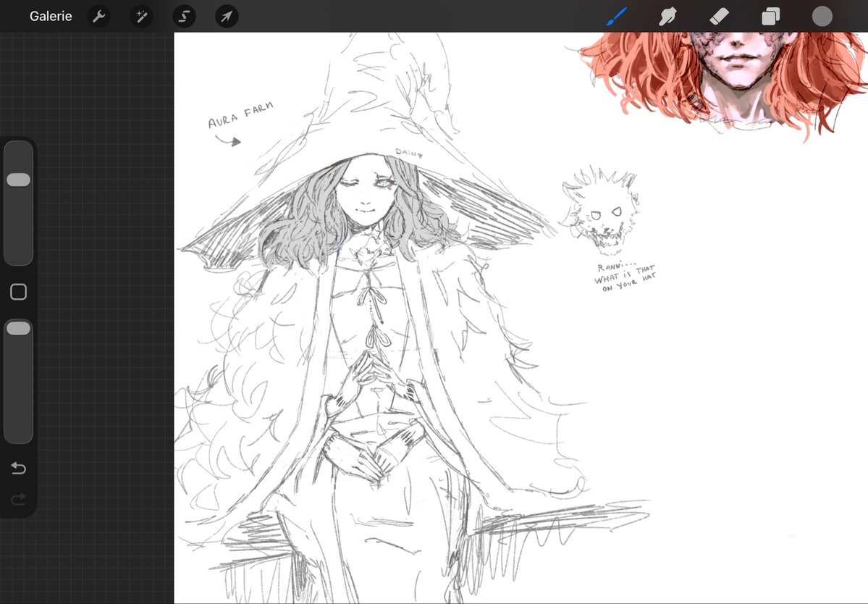Activate the Transform arrow tool
This screenshot has height=604, width=868.
[227, 17]
